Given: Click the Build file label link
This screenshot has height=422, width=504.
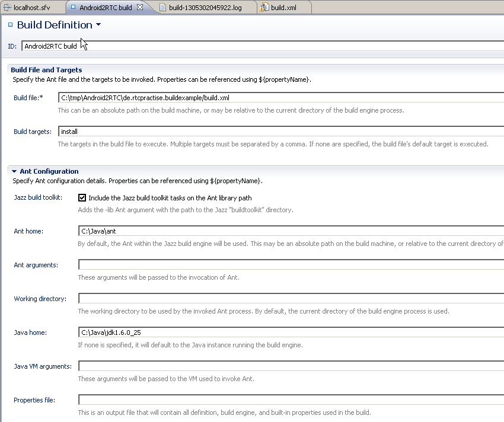Looking at the screenshot, I should point(28,98).
